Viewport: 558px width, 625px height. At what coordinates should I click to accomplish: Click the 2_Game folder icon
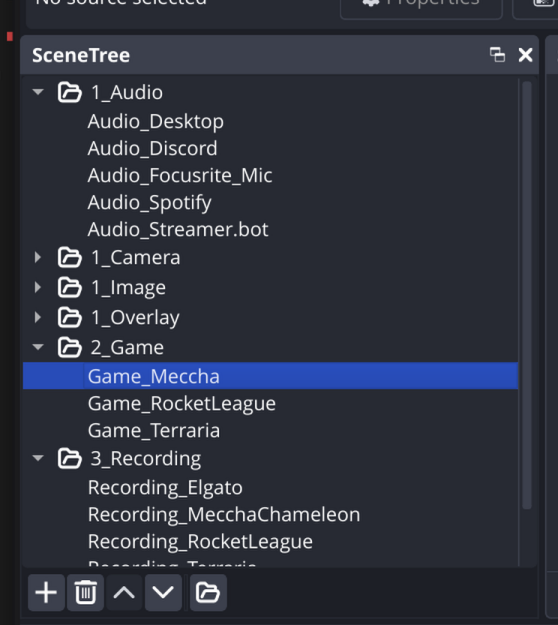[70, 348]
